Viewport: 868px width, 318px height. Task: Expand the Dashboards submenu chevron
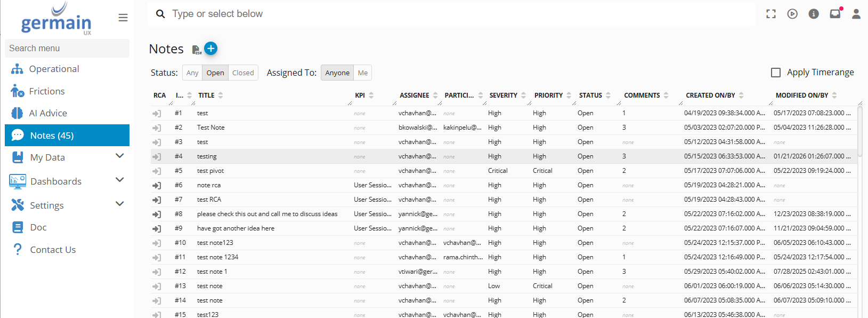(x=120, y=180)
